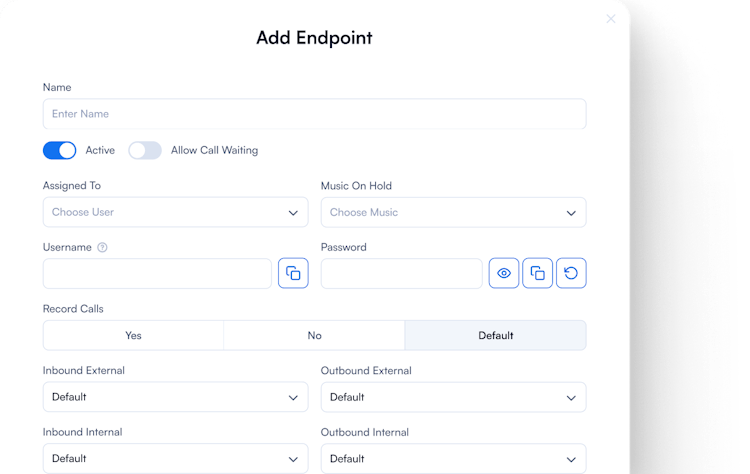Image resolution: width=750 pixels, height=474 pixels.
Task: Select Yes for Record Calls
Action: click(133, 335)
